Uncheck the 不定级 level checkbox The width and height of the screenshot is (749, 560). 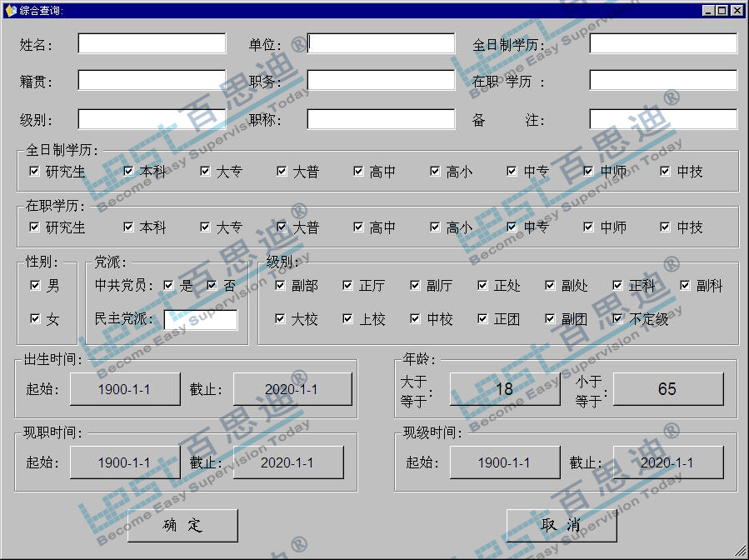click(x=617, y=318)
